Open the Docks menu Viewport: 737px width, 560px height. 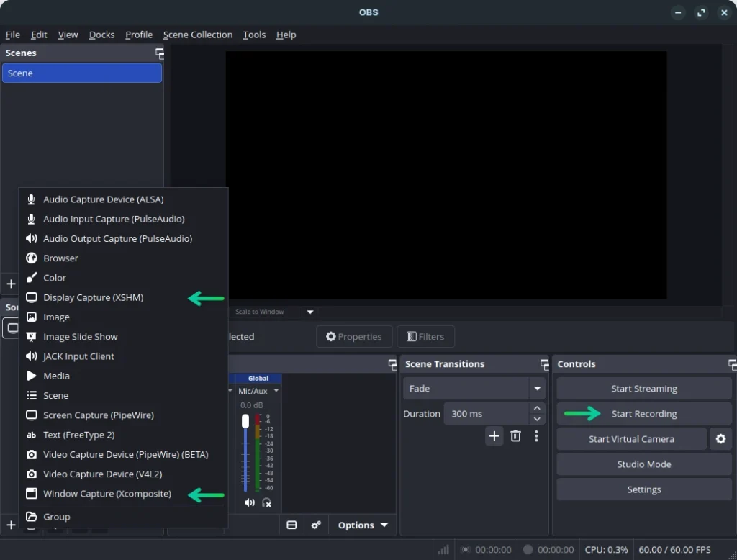102,35
